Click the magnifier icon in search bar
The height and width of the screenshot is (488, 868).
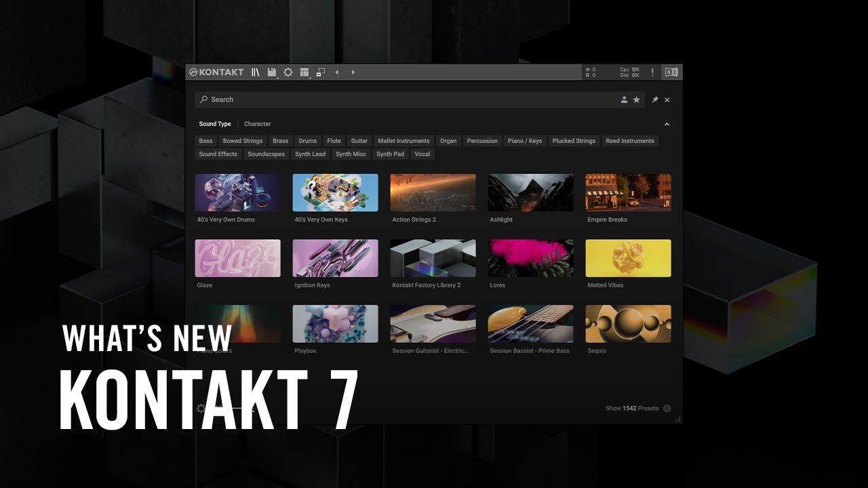203,99
